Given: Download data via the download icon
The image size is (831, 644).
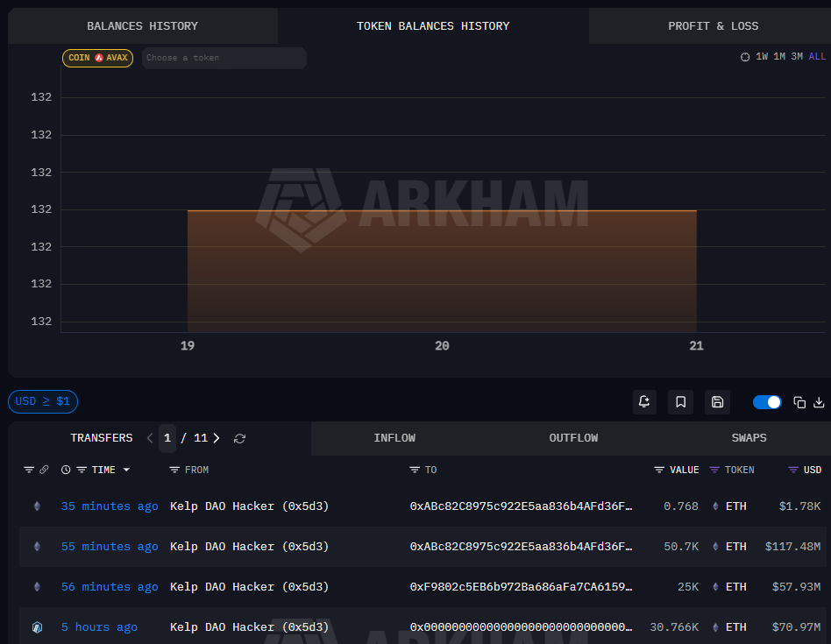Looking at the screenshot, I should click(819, 401).
